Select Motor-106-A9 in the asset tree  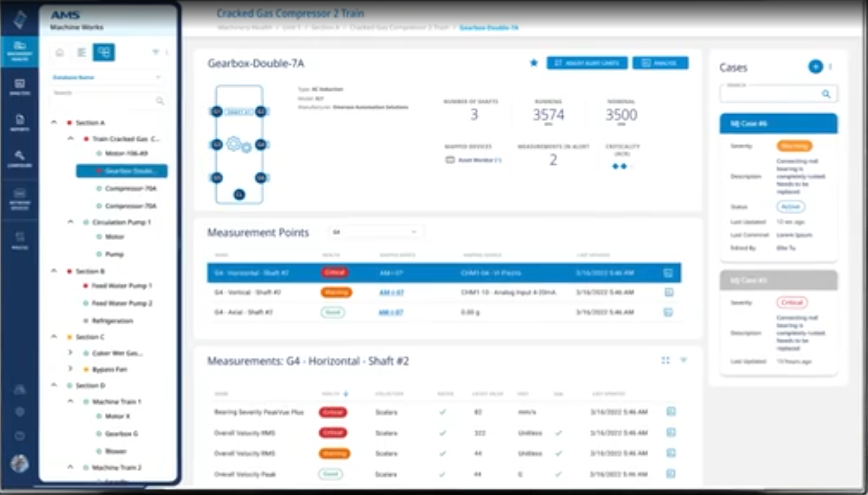coord(126,153)
